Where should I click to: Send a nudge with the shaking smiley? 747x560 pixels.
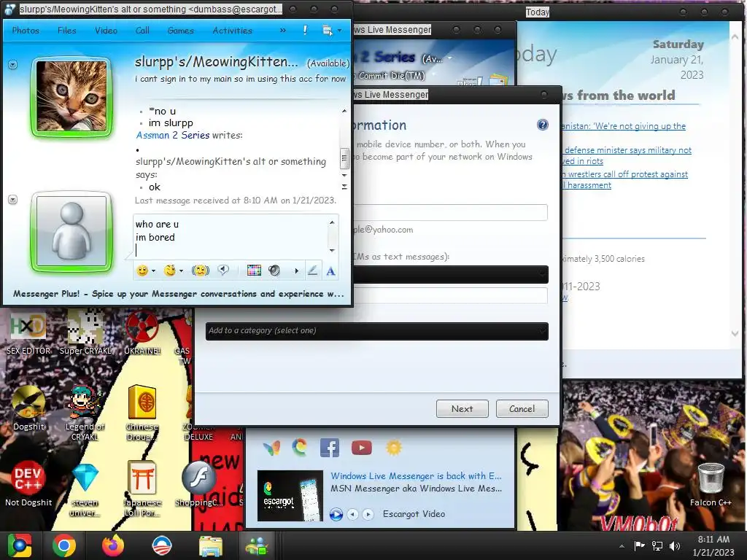point(201,271)
